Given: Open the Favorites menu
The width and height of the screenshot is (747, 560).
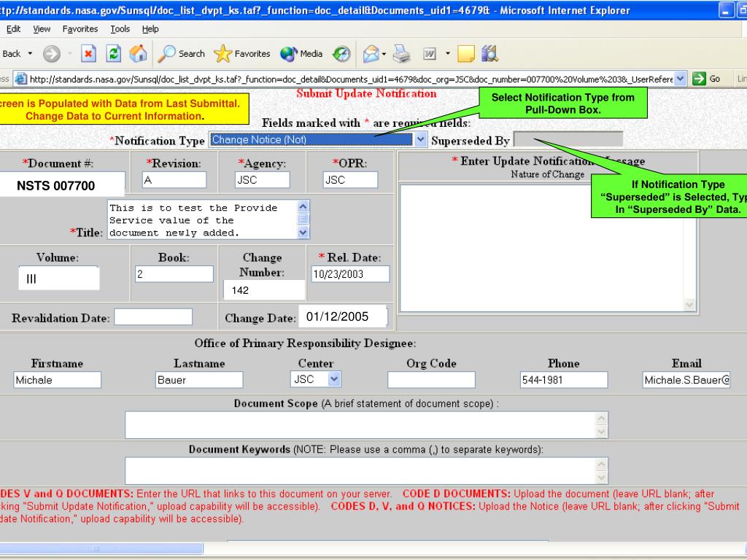Looking at the screenshot, I should point(80,29).
